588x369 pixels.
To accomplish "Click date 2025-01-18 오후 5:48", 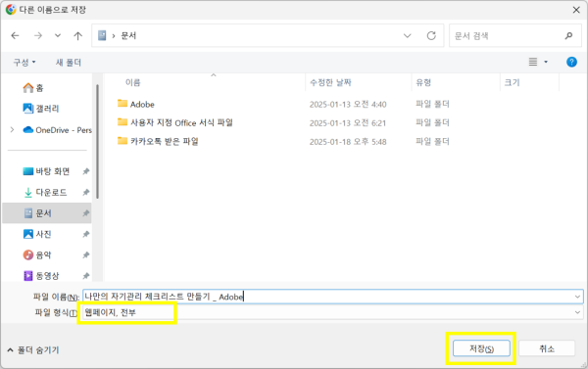I will 348,142.
